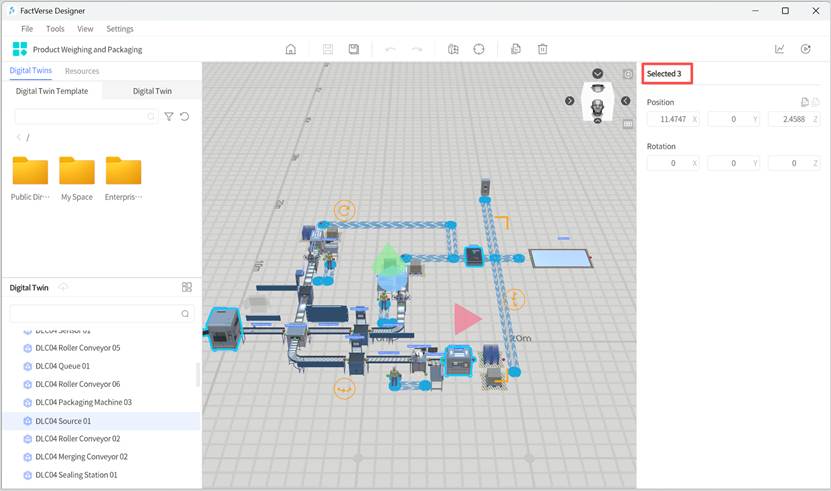Click the Rotation X input field
The image size is (831, 491).
tap(673, 163)
